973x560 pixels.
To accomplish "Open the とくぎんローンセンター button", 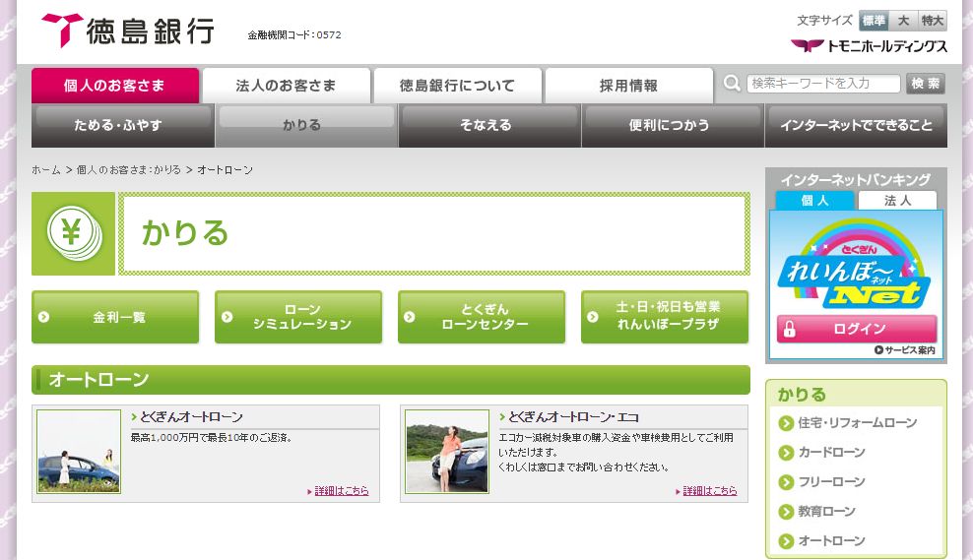I will click(x=482, y=317).
